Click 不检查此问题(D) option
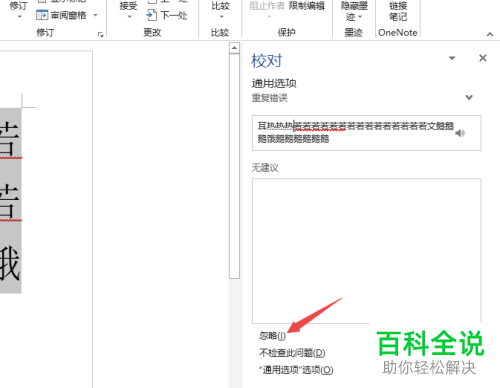The width and height of the screenshot is (500, 388). (x=292, y=353)
